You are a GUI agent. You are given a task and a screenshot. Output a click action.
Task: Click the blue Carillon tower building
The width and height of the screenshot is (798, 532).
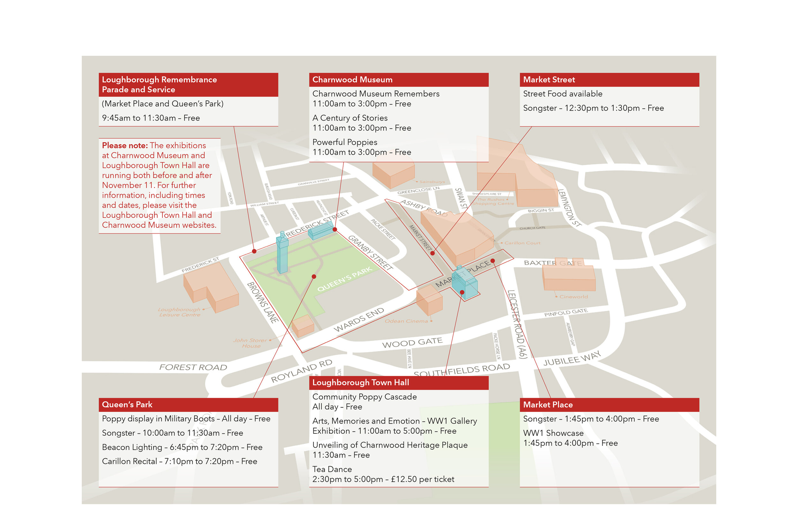[x=282, y=252]
